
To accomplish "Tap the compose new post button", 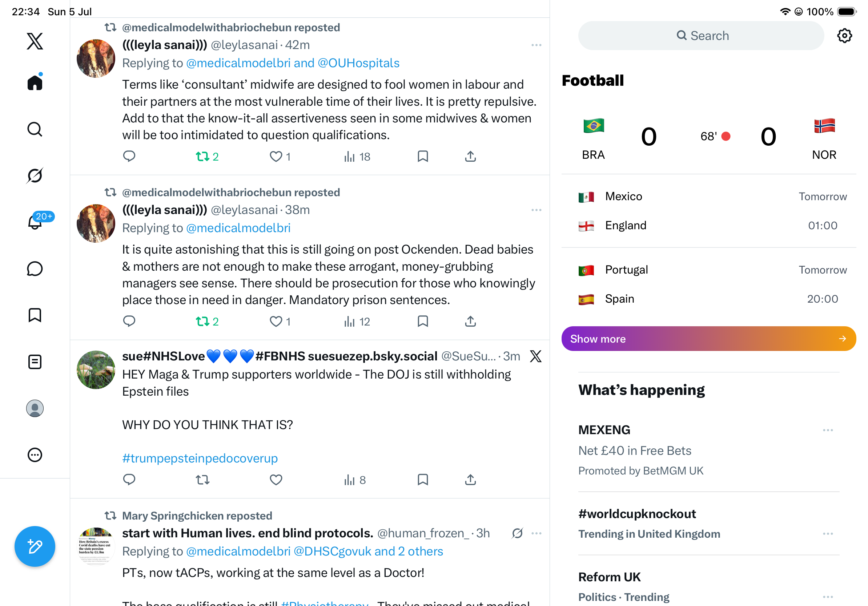I will (x=35, y=546).
